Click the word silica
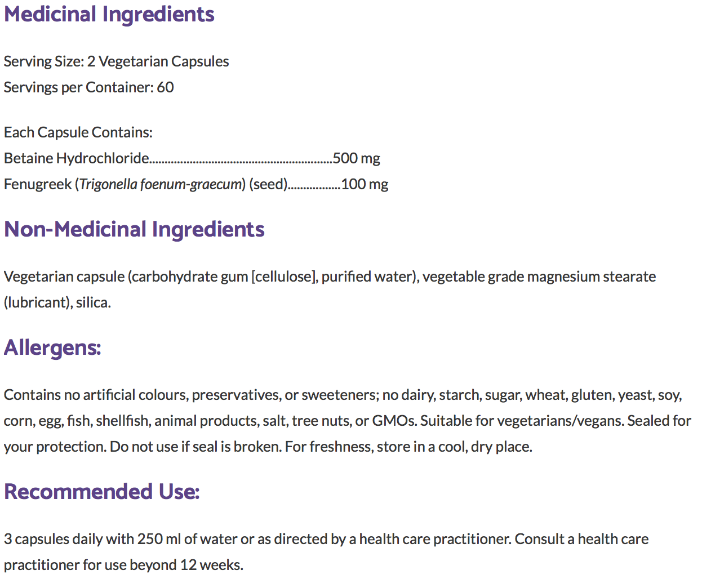The image size is (702, 588). (93, 302)
